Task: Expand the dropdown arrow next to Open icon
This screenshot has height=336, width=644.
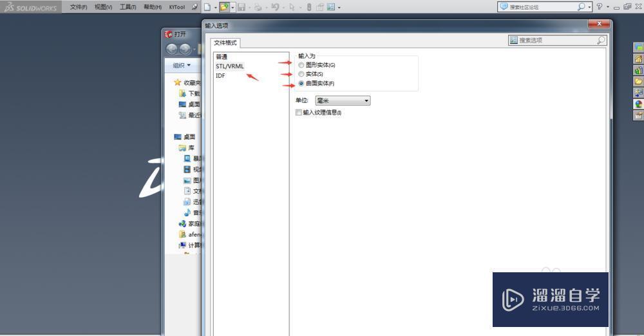Action: pos(232,7)
